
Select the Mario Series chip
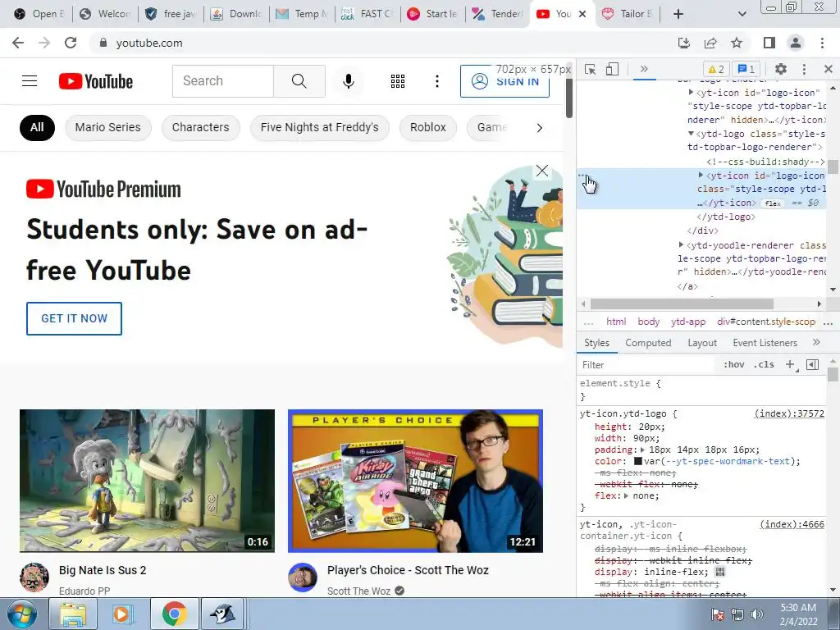[107, 127]
